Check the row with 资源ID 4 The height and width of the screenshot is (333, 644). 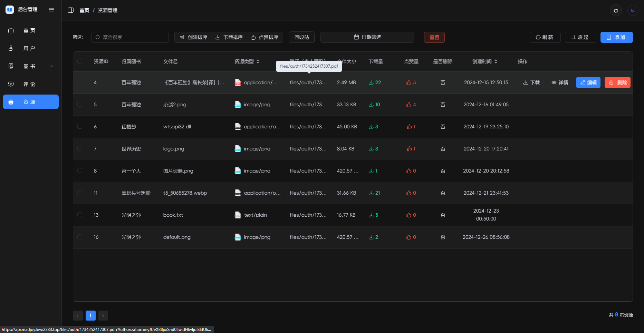(80, 82)
